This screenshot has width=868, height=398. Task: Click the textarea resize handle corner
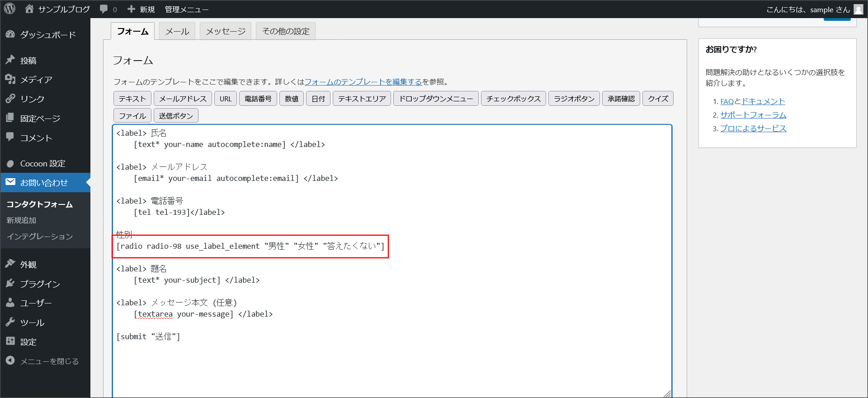tap(667, 394)
